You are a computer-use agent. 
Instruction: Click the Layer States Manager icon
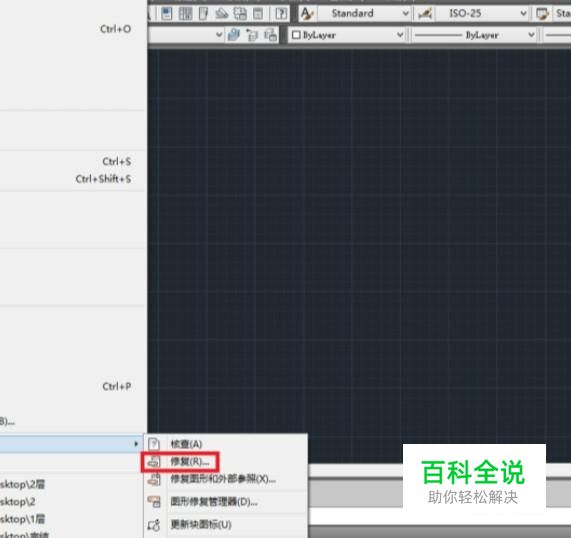pos(270,35)
